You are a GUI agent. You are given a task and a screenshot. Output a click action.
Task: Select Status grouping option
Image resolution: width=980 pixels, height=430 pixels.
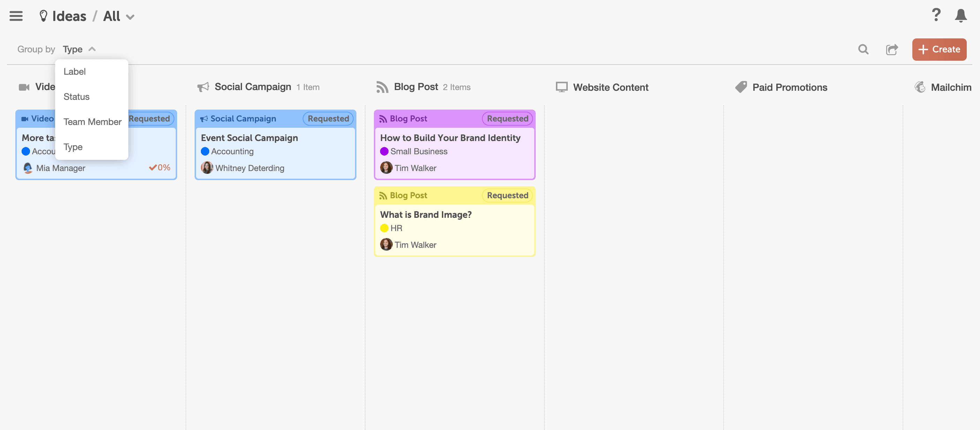tap(76, 97)
